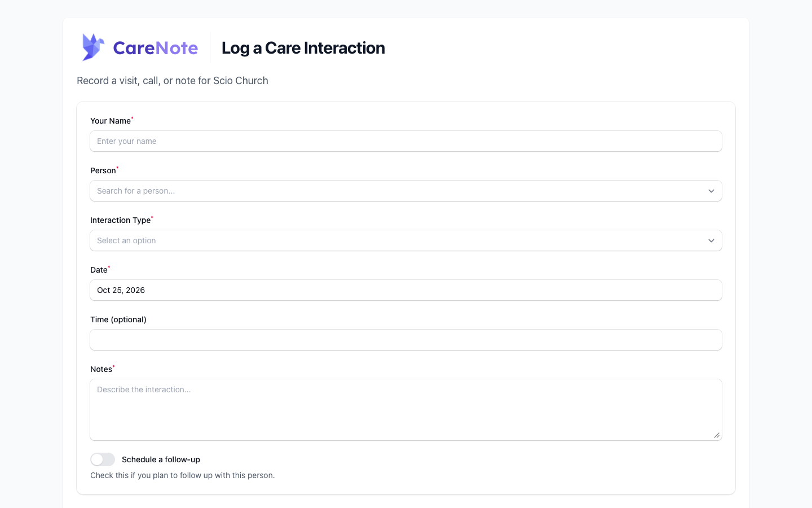
Task: Click the Time (optional) label
Action: (118, 319)
